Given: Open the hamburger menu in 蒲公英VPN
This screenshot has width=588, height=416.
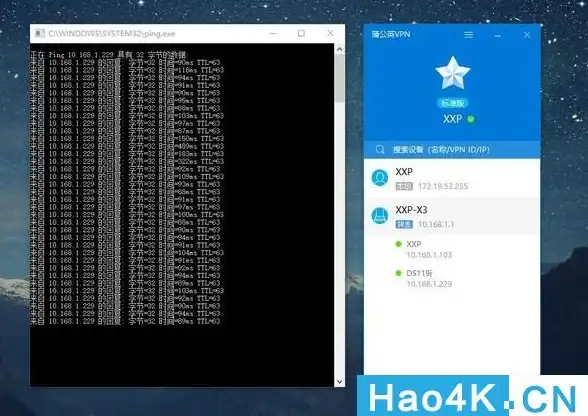Looking at the screenshot, I should [468, 35].
